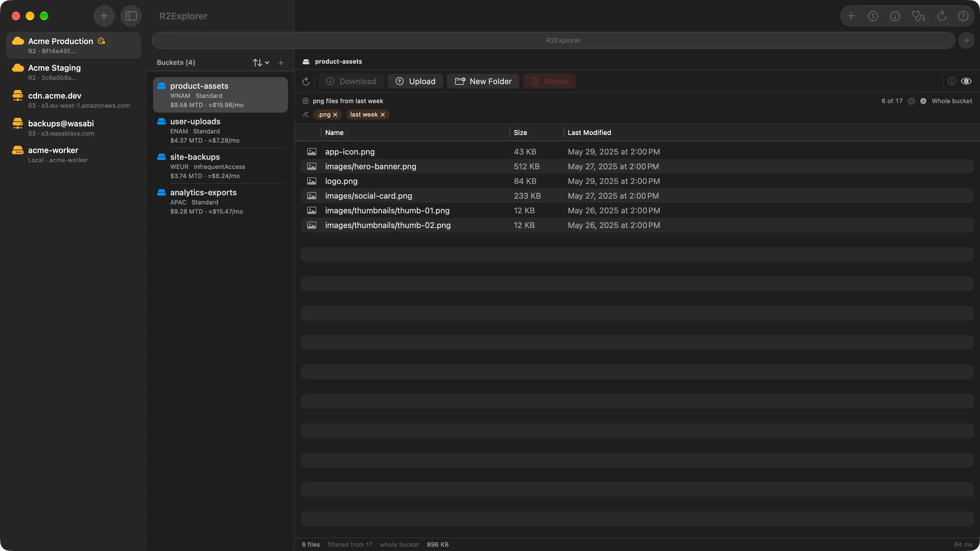The image size is (980, 551).
Task: Click the Upload button
Action: (x=415, y=81)
